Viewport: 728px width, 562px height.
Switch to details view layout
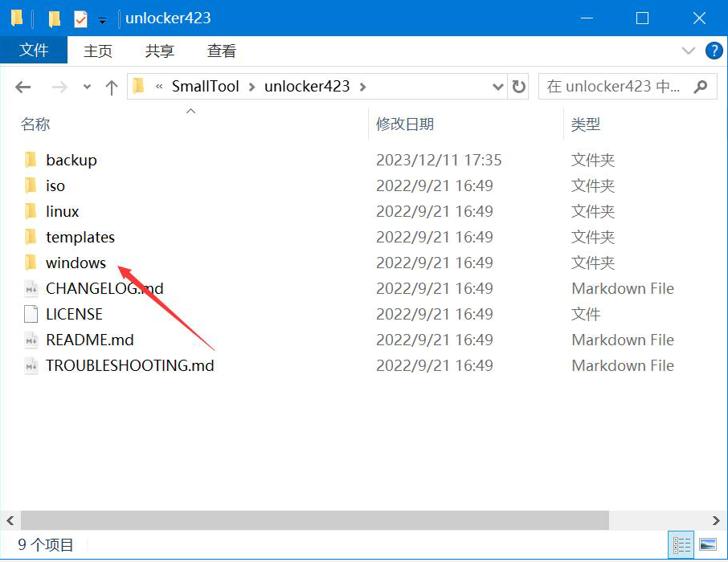tap(681, 545)
